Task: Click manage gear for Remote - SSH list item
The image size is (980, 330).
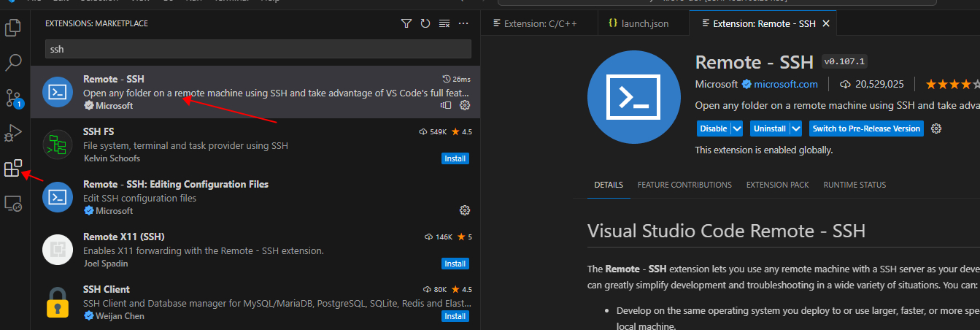Action: (465, 105)
